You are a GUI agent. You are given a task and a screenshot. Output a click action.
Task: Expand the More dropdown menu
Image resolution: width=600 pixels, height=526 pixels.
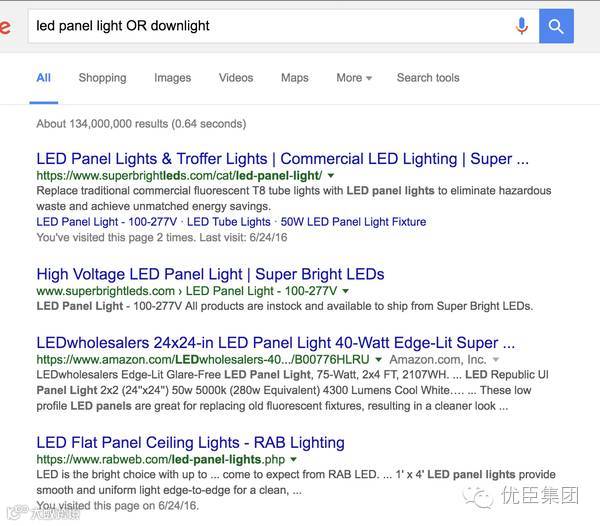click(x=354, y=78)
